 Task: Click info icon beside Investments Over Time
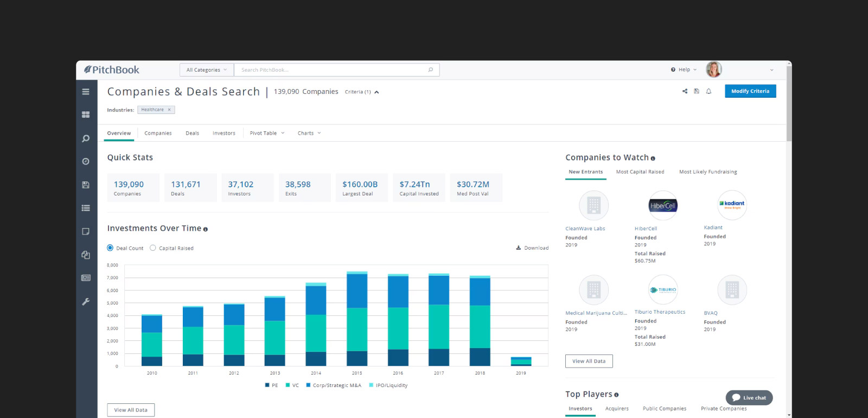click(206, 229)
